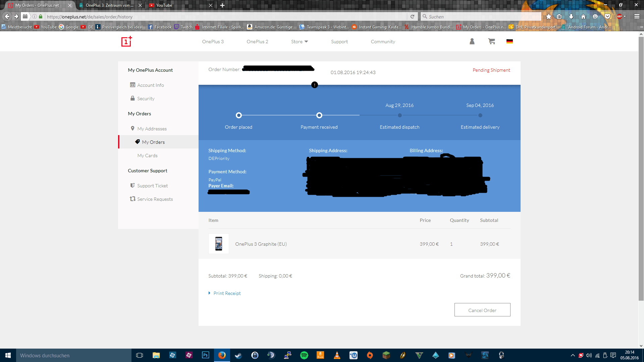The width and height of the screenshot is (644, 362).
Task: Click the Windows durchsuchen search box
Action: 74,355
